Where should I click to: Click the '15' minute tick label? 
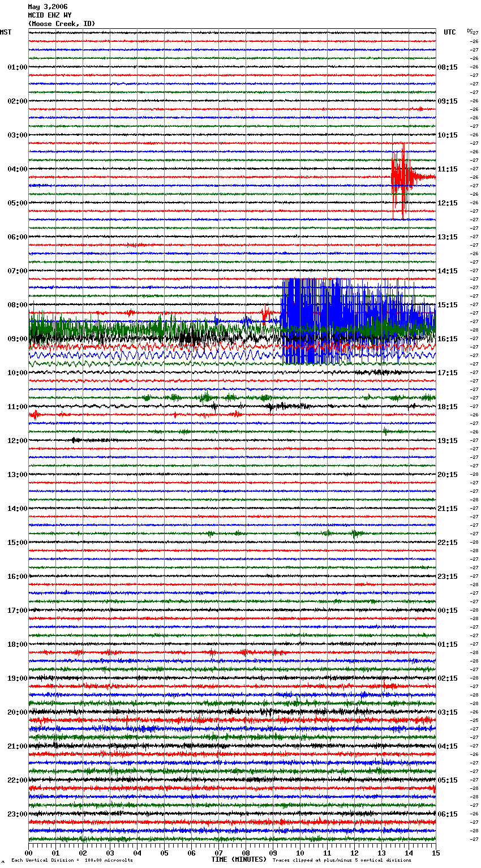(436, 853)
